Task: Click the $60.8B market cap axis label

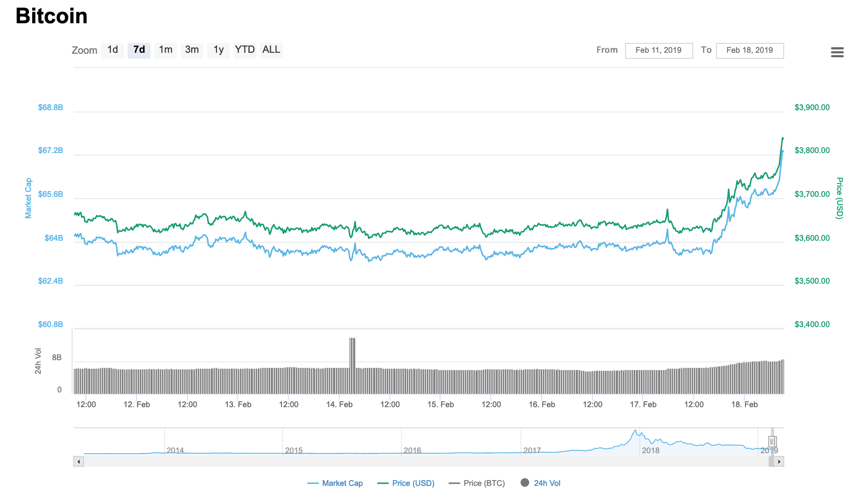Action: 51,324
